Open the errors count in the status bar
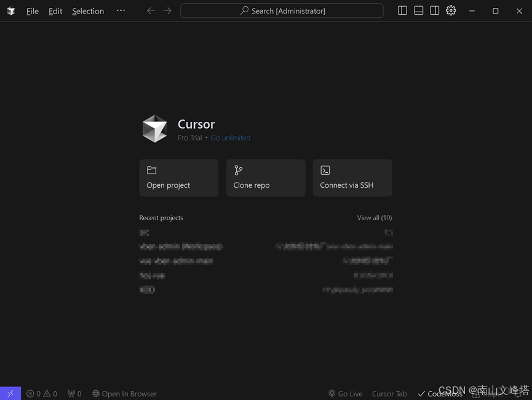 34,394
